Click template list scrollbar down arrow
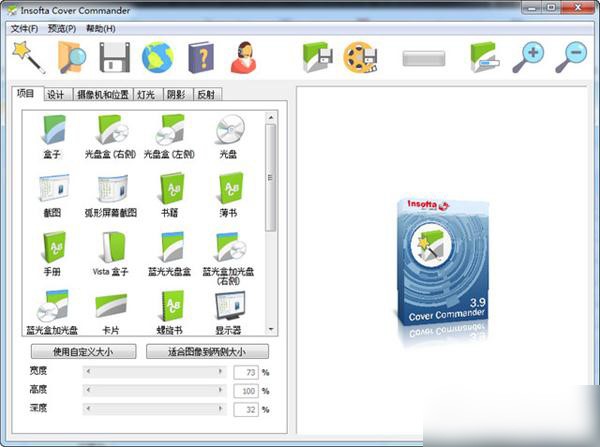 pyautogui.click(x=271, y=329)
